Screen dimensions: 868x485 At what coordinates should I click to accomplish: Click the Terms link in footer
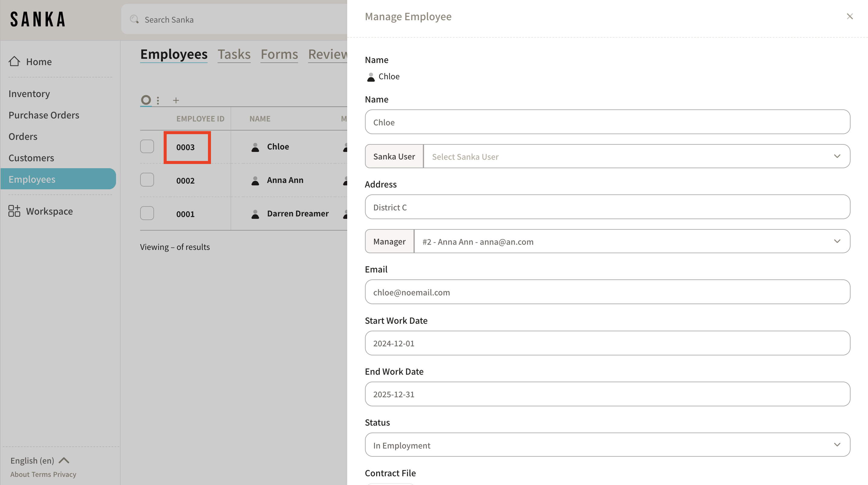[42, 474]
